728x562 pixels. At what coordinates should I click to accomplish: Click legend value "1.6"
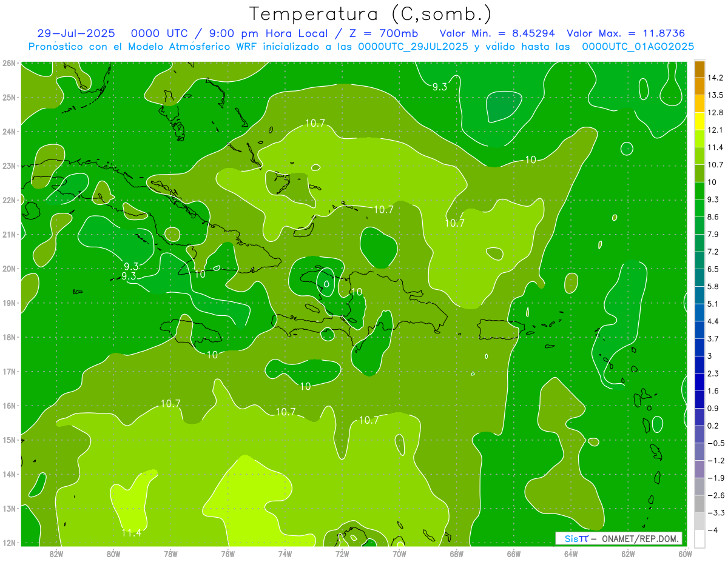point(713,391)
